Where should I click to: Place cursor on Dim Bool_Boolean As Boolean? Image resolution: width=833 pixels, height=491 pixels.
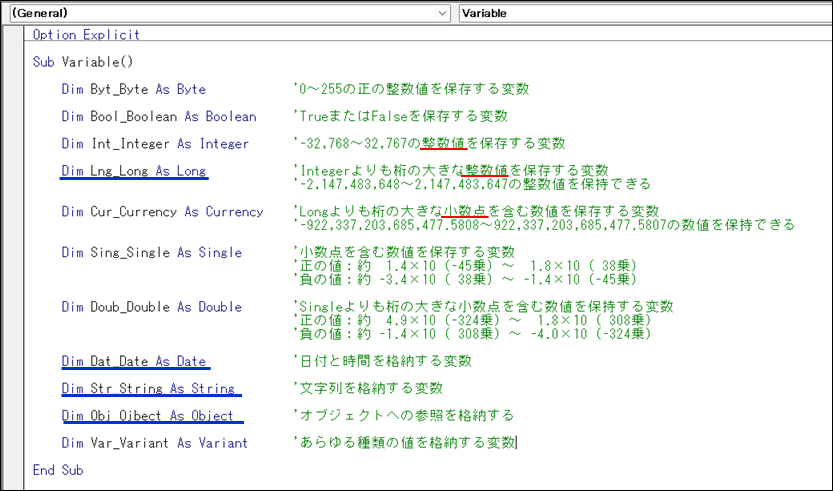(159, 116)
